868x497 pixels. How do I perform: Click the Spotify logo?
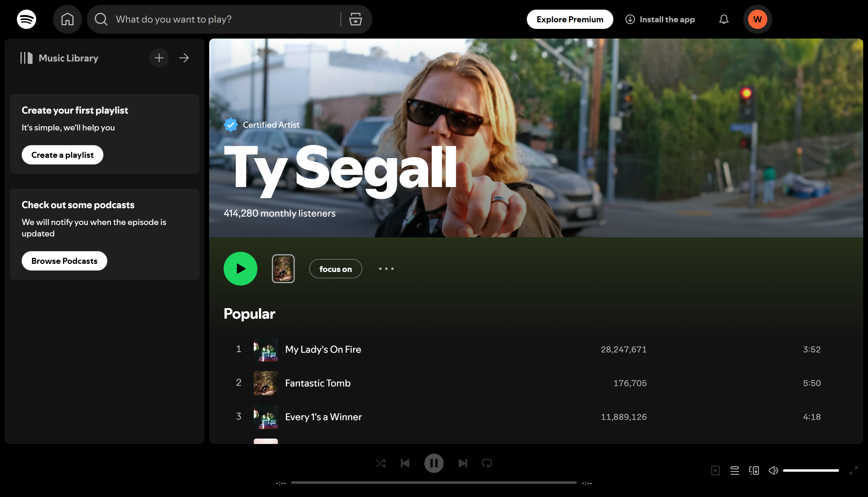(x=26, y=20)
